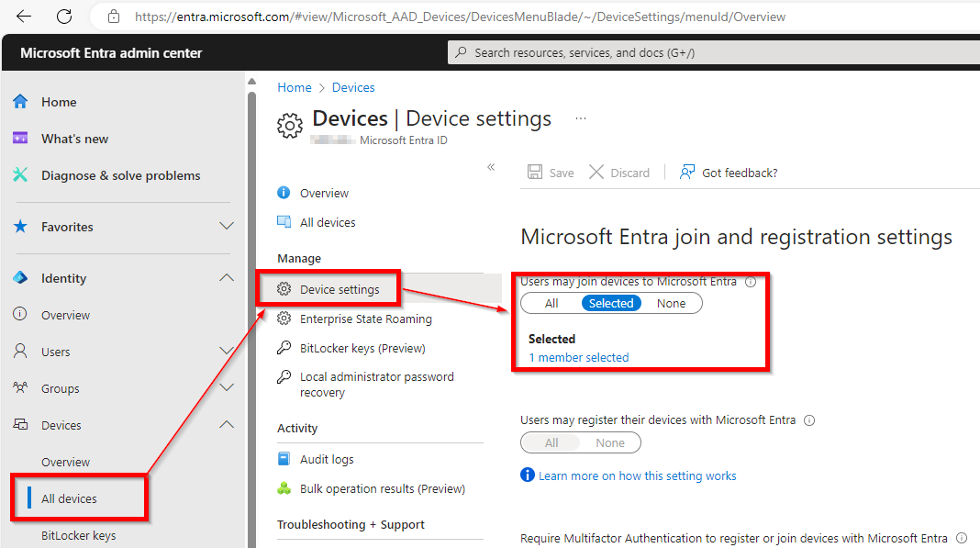Reload the page with the refresh icon
This screenshot has width=980, height=548.
point(64,17)
